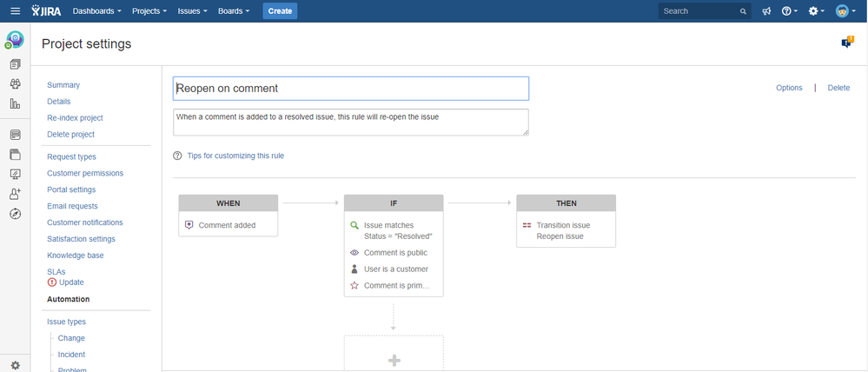Edit the rule description text area
Screen dimensions: 868x372
click(x=351, y=123)
